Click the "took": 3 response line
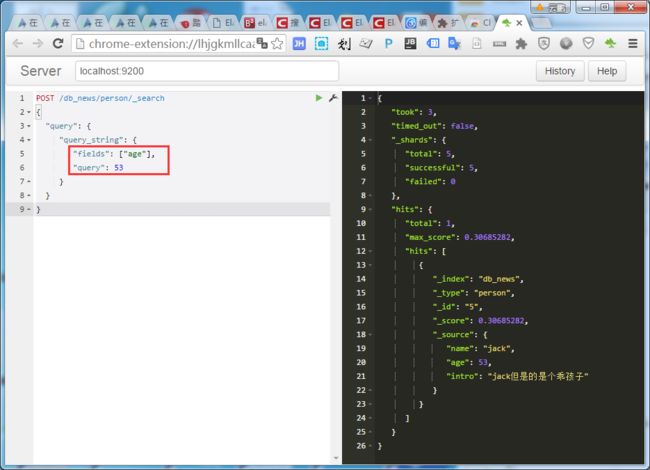This screenshot has height=470, width=650. point(414,112)
